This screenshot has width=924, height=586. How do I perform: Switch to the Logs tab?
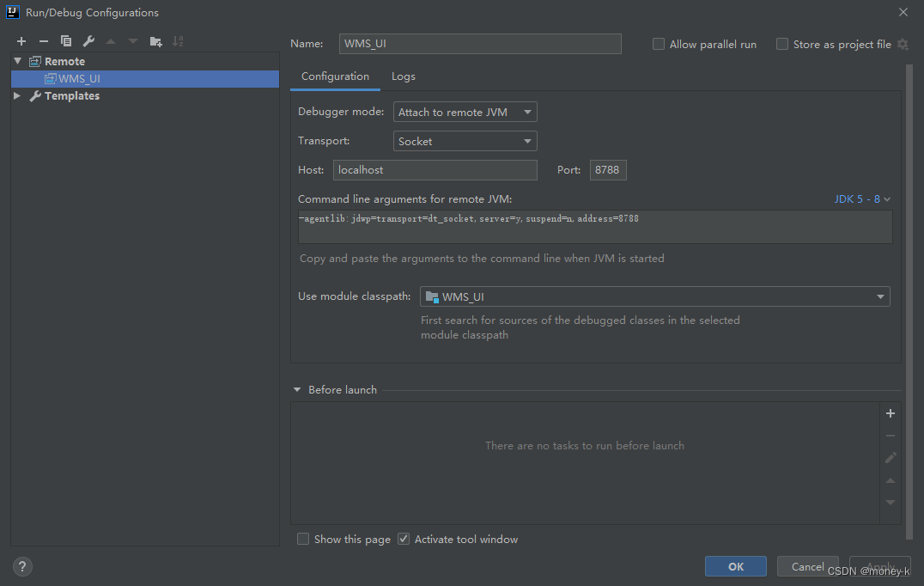pyautogui.click(x=403, y=76)
